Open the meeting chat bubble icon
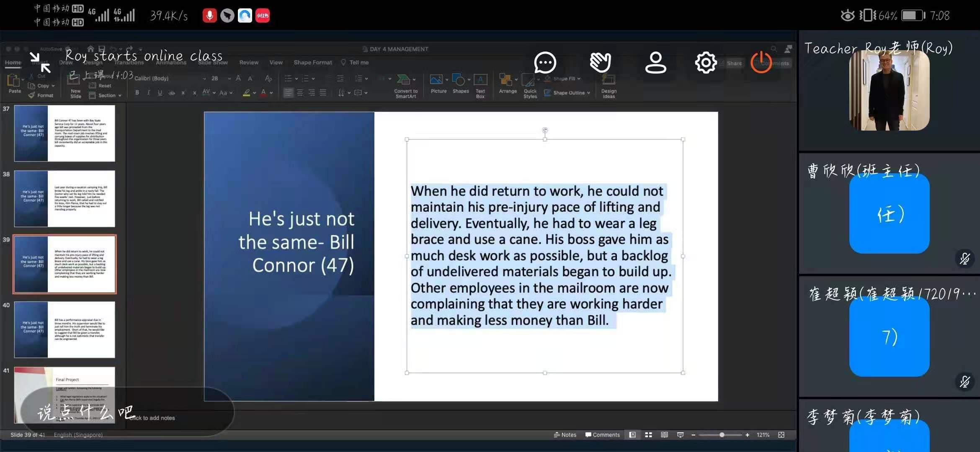Viewport: 980px width, 452px height. point(545,63)
